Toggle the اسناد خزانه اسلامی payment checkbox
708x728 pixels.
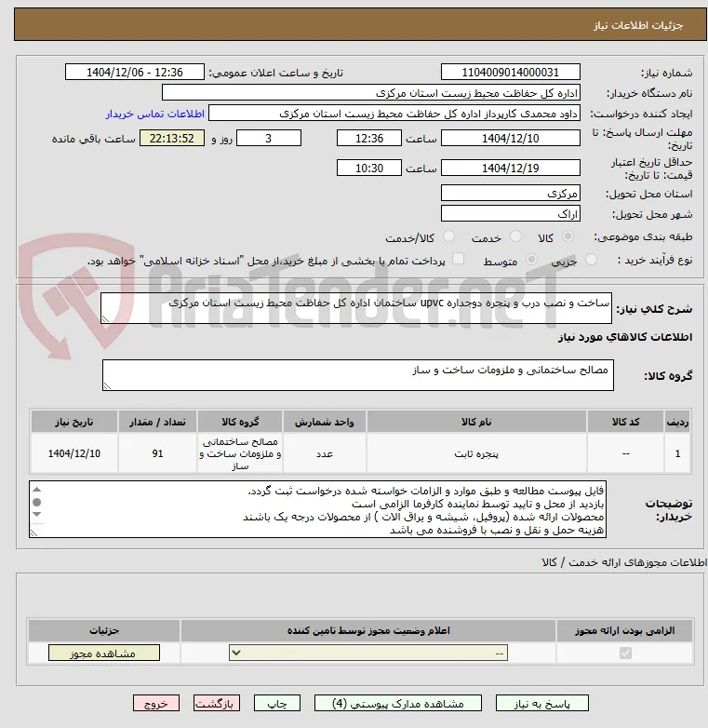(458, 259)
